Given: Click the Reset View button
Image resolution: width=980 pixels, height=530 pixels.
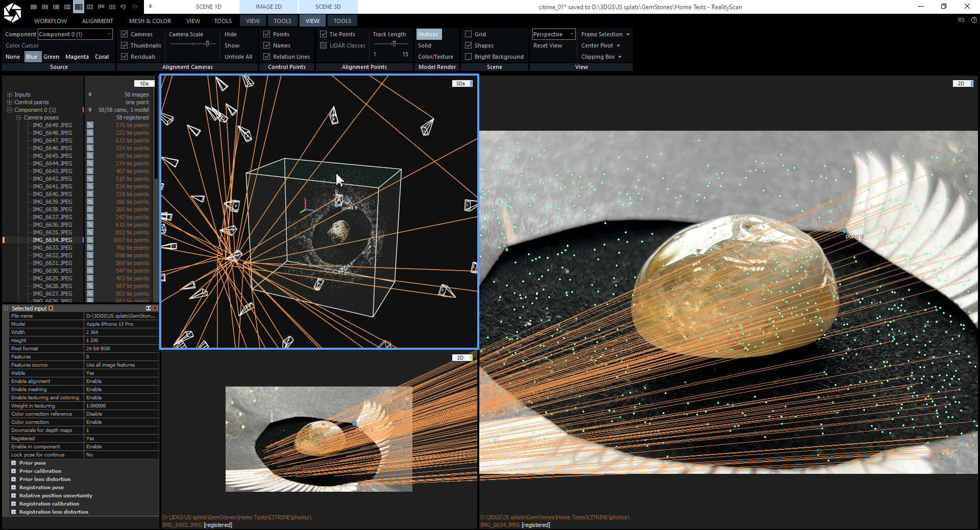Looking at the screenshot, I should coord(547,45).
